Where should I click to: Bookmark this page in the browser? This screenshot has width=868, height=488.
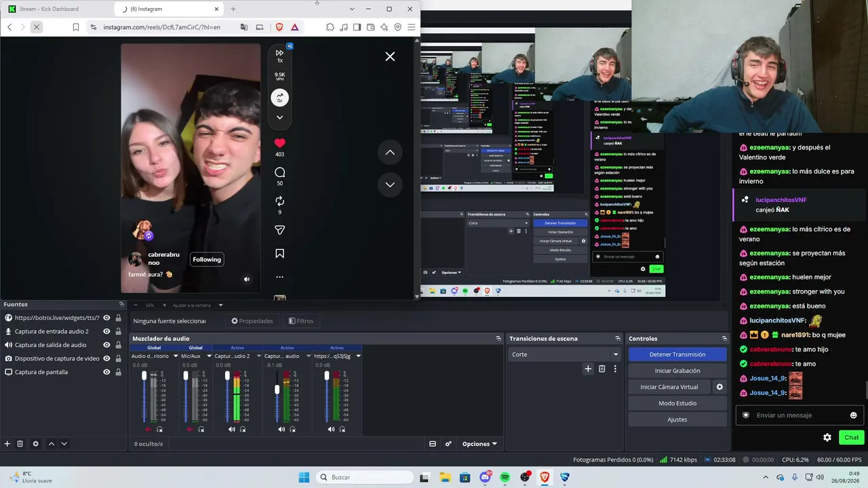(x=75, y=27)
